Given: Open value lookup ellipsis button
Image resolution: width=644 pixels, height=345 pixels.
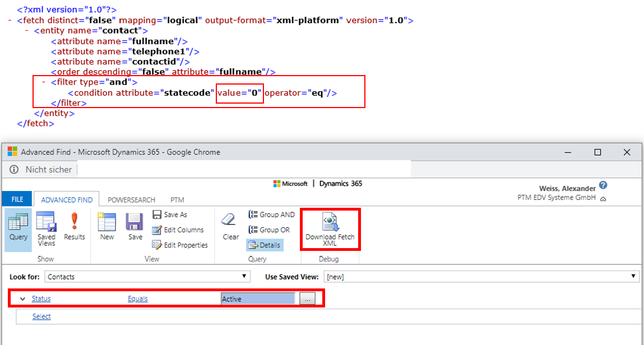Looking at the screenshot, I should 307,299.
